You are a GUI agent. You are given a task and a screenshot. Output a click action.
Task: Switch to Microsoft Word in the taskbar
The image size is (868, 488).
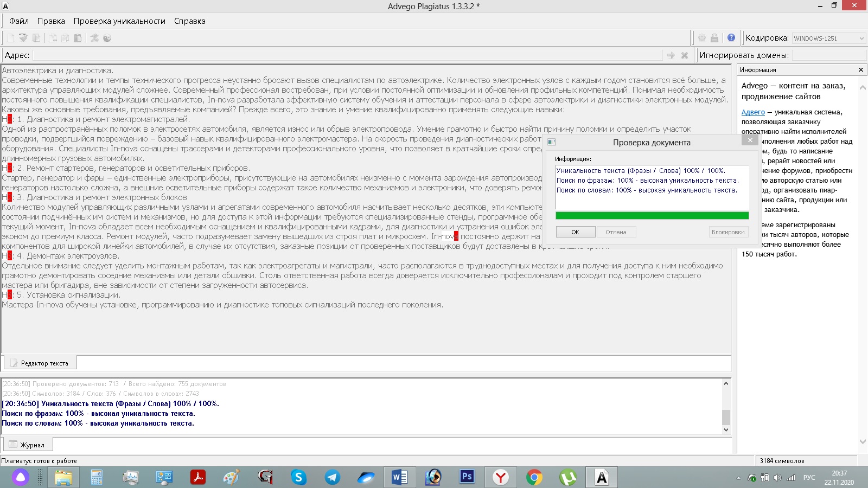(x=400, y=477)
